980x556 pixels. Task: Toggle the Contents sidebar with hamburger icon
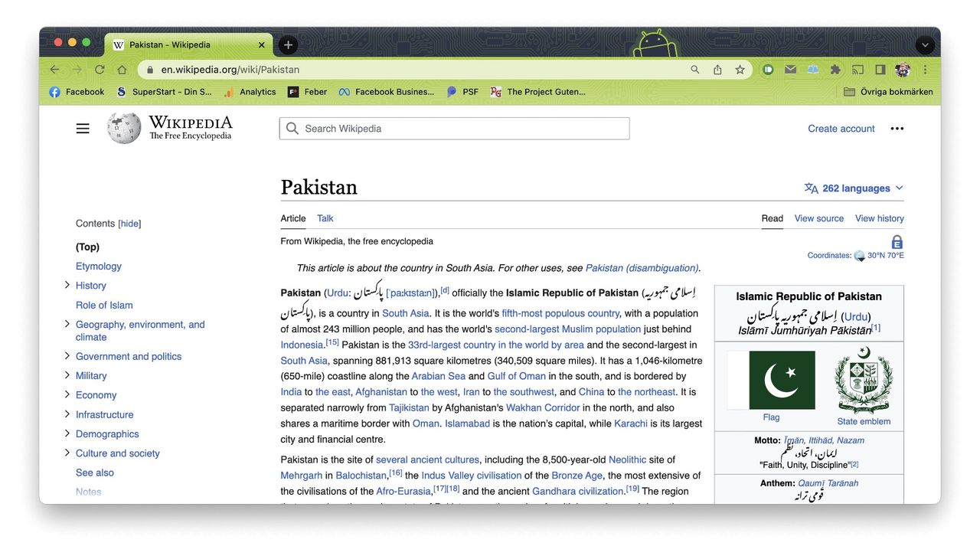pos(83,128)
